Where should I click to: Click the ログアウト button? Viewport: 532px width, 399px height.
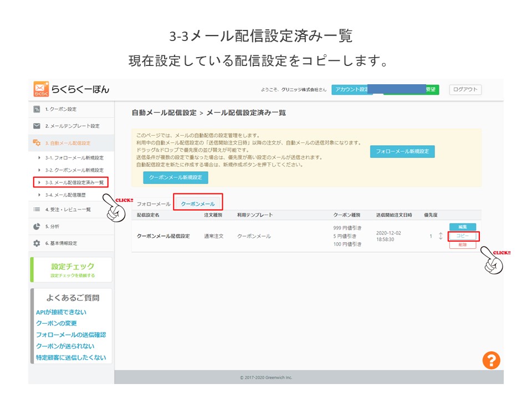[464, 90]
